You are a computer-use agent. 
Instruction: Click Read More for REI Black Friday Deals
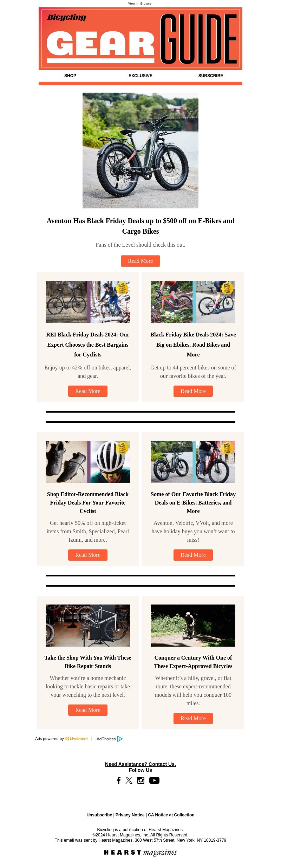[x=87, y=391]
